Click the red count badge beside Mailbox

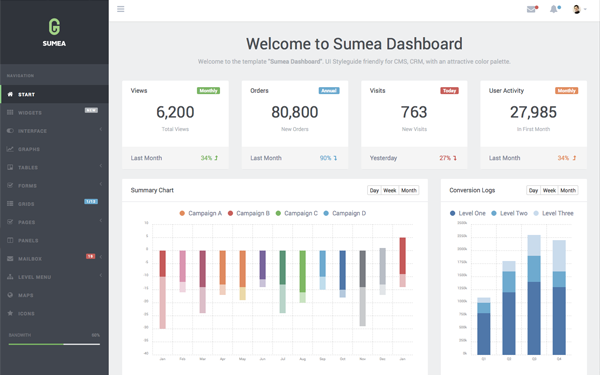click(x=90, y=256)
